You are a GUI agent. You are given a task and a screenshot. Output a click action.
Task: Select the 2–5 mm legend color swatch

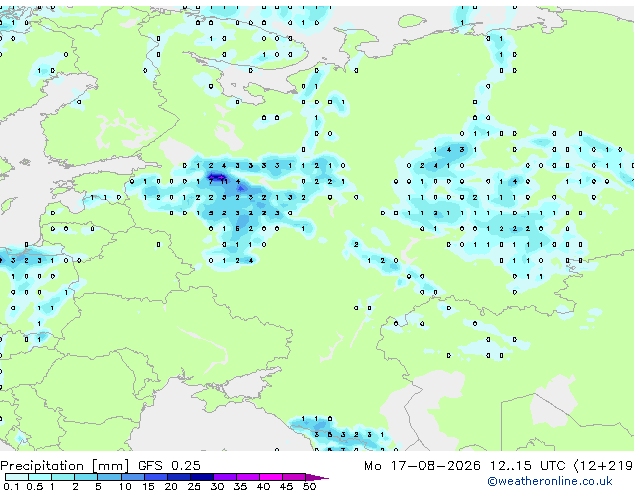pos(86,477)
